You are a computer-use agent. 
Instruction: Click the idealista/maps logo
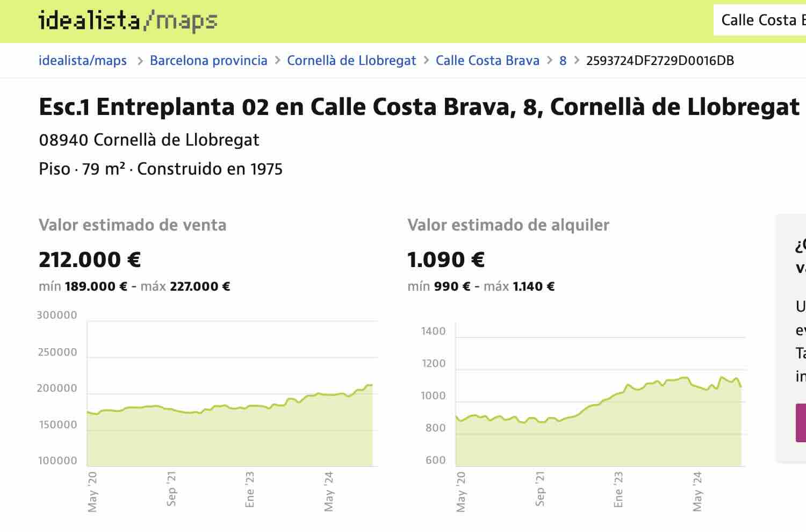coord(128,21)
